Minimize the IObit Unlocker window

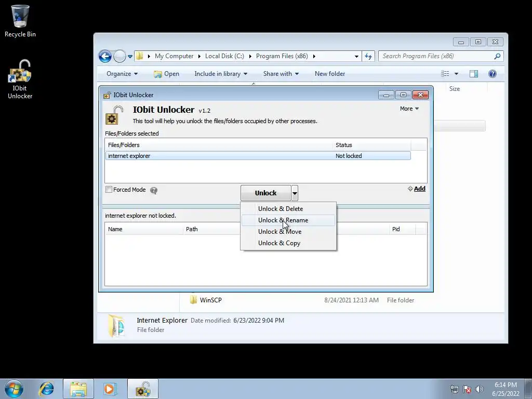[386, 95]
